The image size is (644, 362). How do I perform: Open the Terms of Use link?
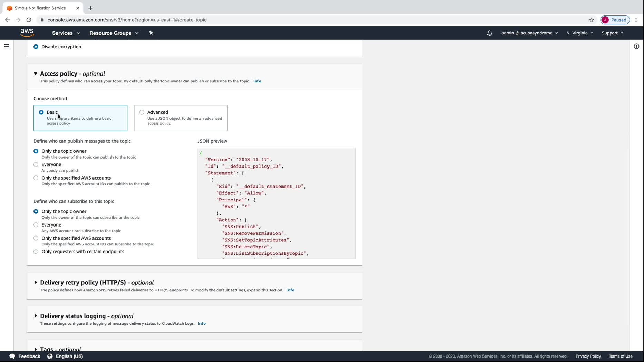pos(621,356)
